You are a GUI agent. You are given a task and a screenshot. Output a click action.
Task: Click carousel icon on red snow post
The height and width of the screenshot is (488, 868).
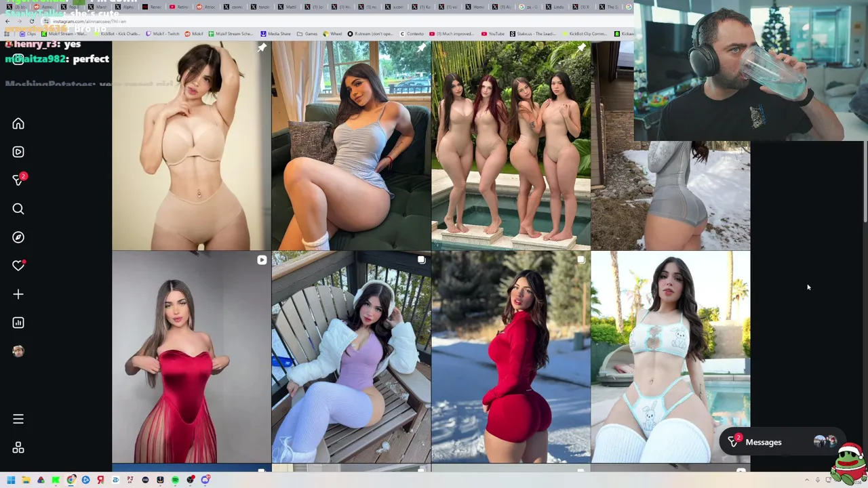pyautogui.click(x=581, y=260)
